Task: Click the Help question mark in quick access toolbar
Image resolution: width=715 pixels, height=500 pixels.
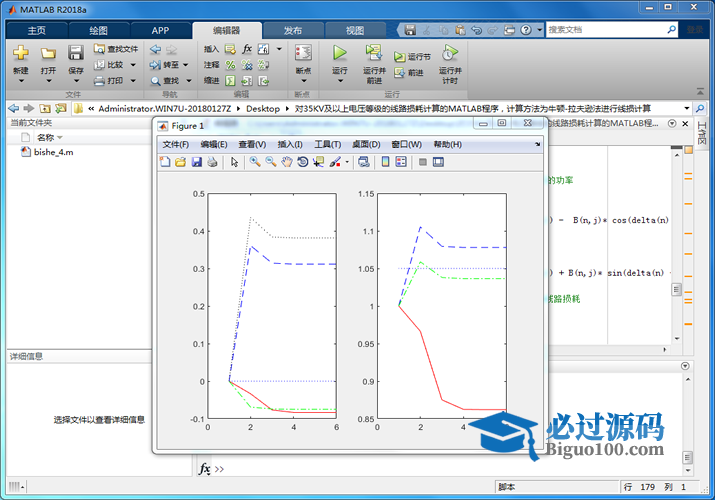Action: (526, 30)
